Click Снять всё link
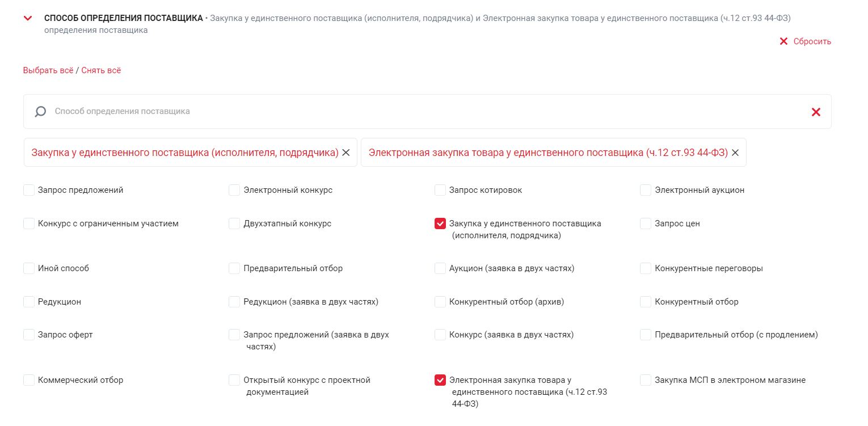 point(101,70)
